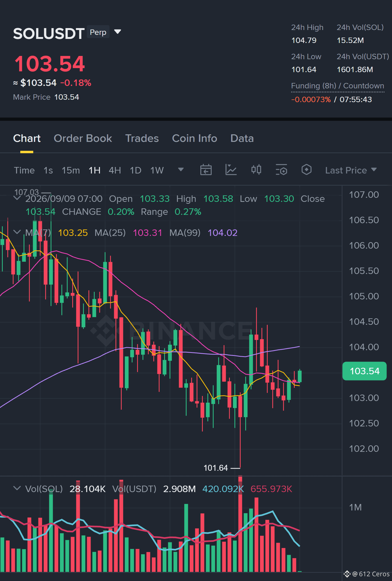Open the line chart indicators icon
The width and height of the screenshot is (392, 581).
pyautogui.click(x=231, y=170)
